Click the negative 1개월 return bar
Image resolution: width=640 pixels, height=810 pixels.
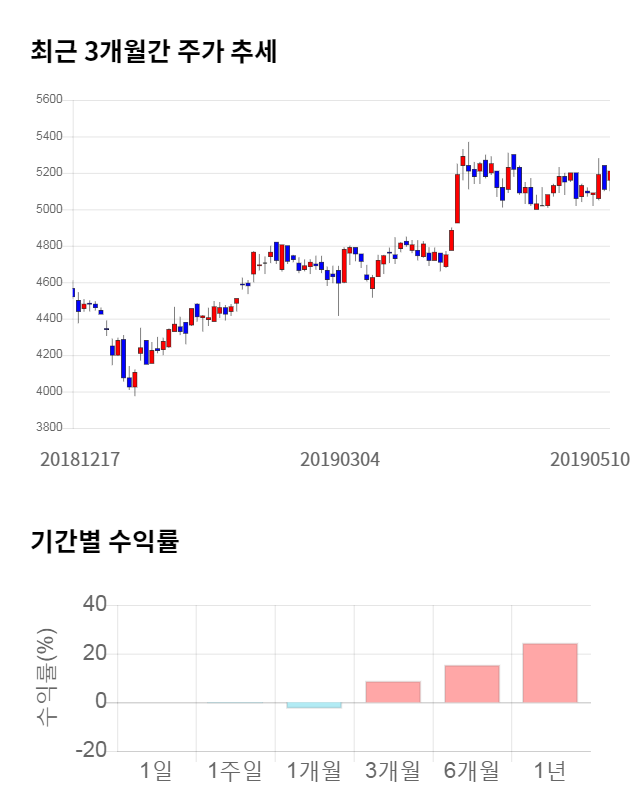click(314, 705)
